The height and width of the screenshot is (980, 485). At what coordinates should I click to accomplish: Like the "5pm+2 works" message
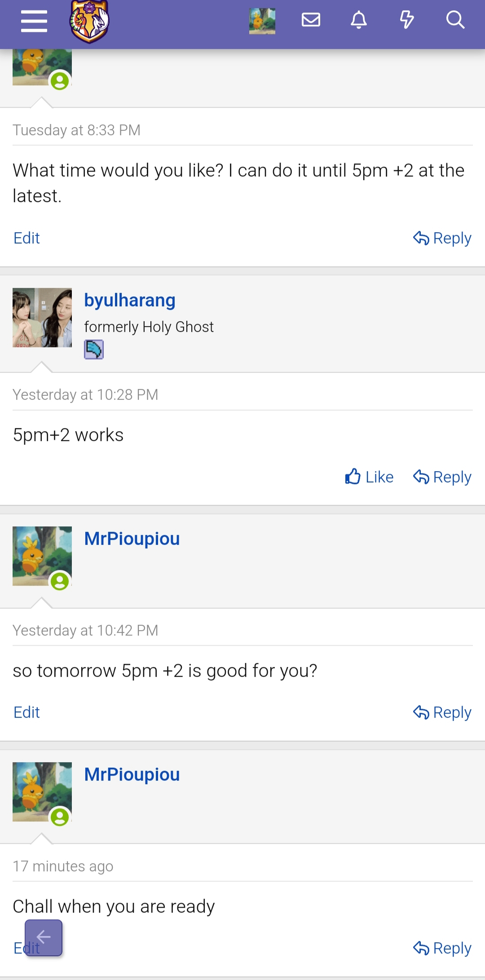(x=369, y=477)
